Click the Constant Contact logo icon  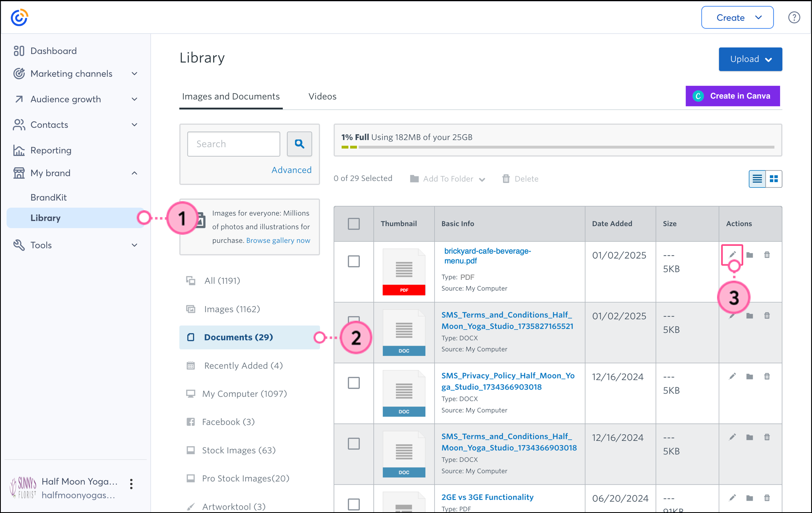tap(19, 17)
